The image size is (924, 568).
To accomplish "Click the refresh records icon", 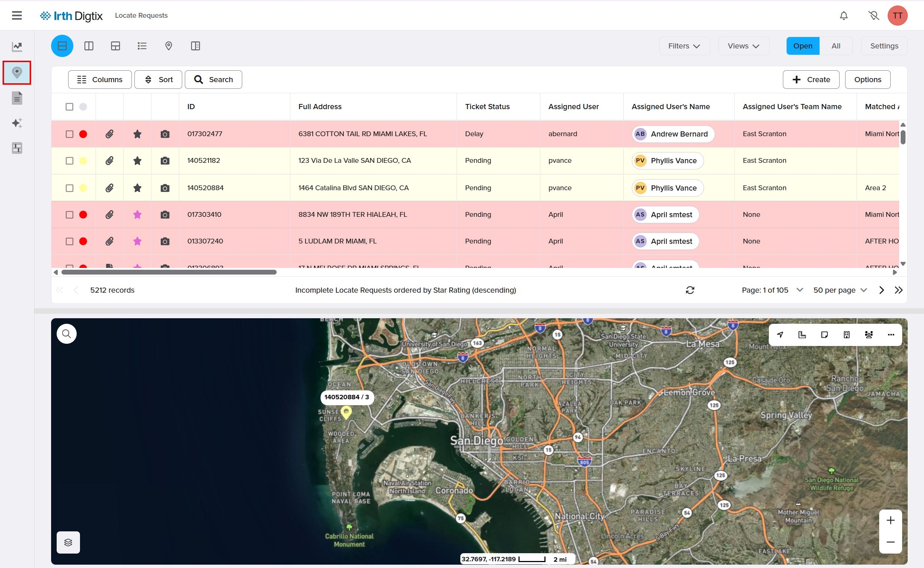I will [x=690, y=290].
